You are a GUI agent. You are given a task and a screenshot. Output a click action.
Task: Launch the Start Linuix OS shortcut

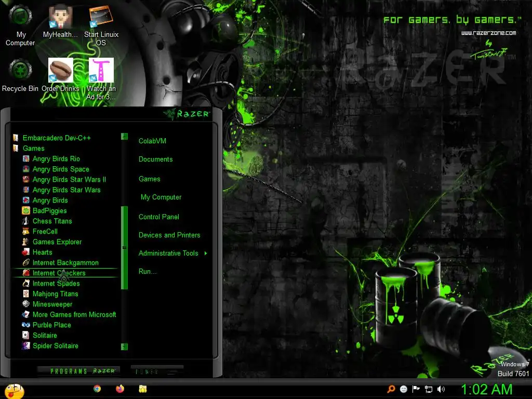[101, 25]
